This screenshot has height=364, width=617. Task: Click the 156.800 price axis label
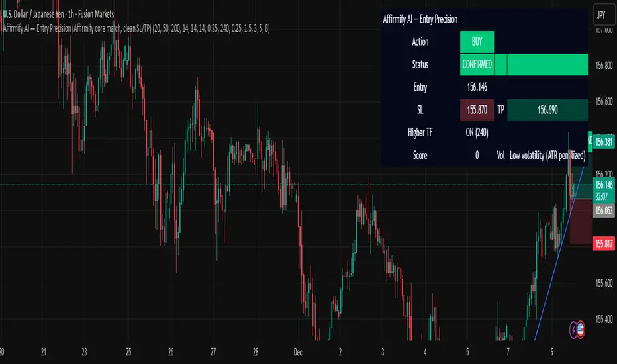(x=604, y=66)
